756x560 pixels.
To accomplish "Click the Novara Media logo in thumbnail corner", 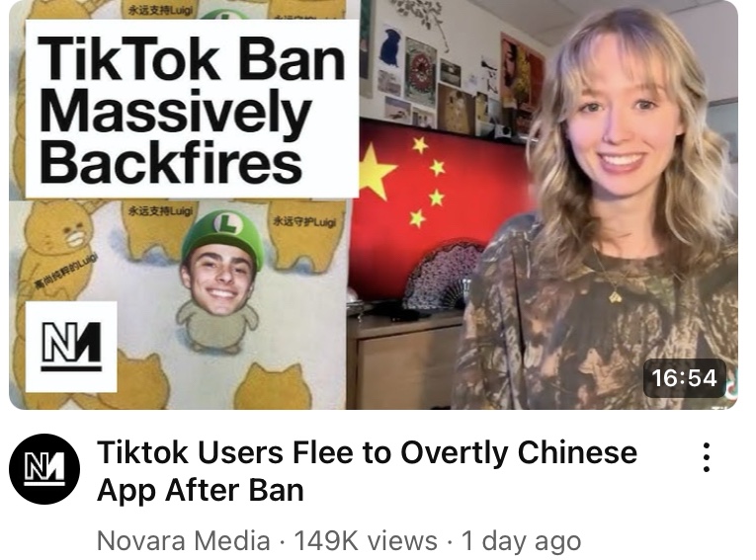I will (x=71, y=347).
